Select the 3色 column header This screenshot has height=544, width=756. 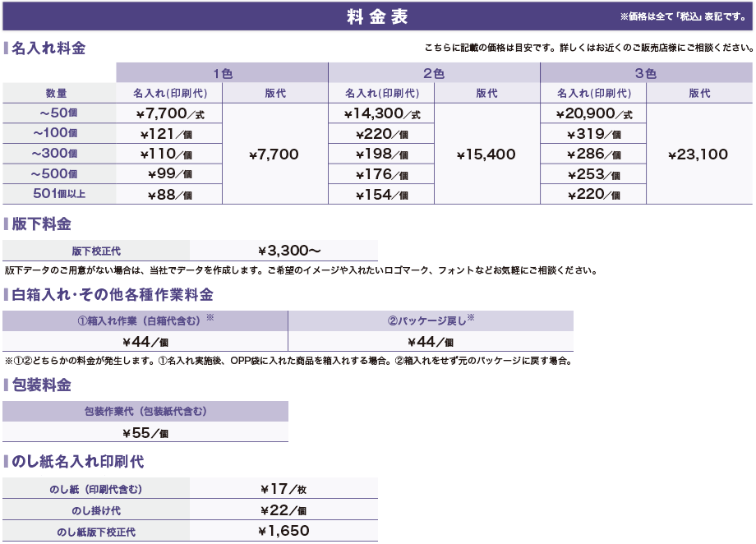click(x=646, y=72)
